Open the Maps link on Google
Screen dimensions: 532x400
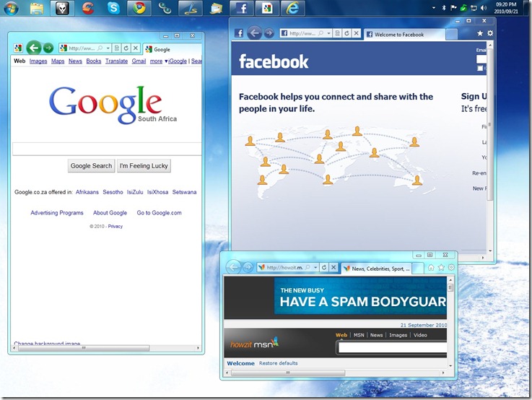58,61
